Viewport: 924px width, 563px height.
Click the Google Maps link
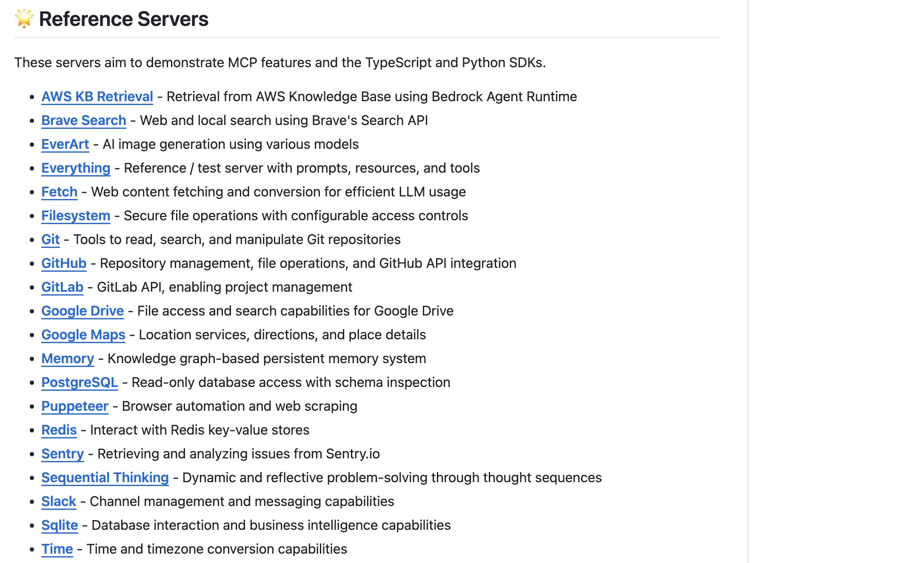83,335
